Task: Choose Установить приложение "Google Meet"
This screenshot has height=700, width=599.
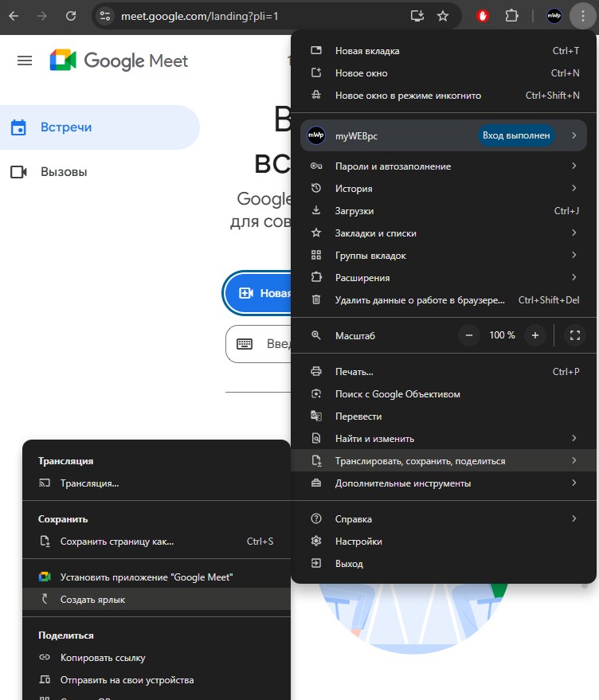Action: 156,577
